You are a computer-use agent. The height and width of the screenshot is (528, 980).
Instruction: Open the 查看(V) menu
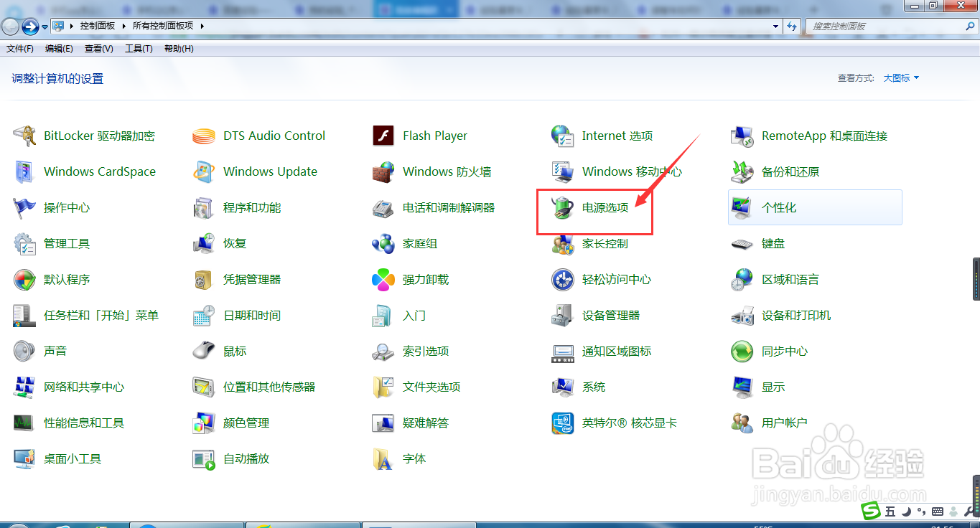coord(98,49)
